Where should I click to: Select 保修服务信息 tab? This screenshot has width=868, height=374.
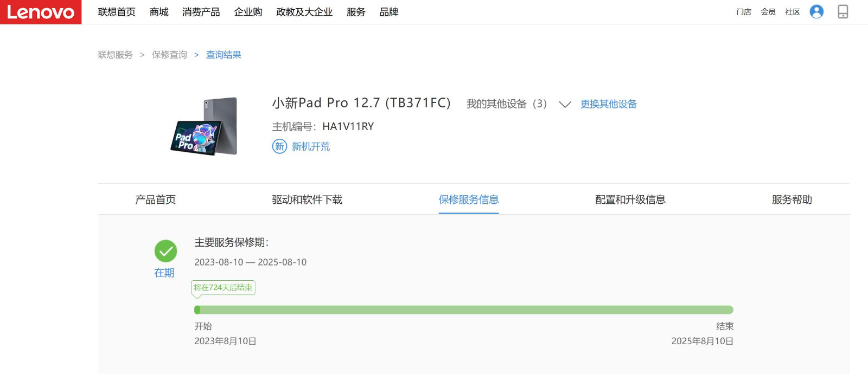[469, 199]
